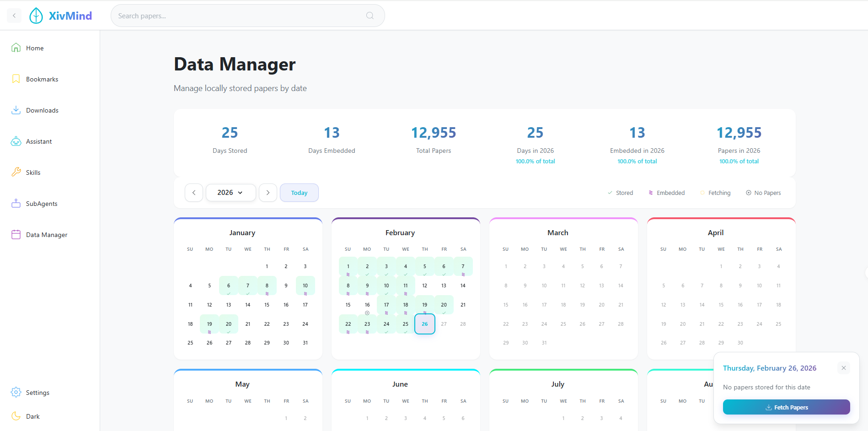
Task: Click the Home house icon
Action: (x=16, y=48)
